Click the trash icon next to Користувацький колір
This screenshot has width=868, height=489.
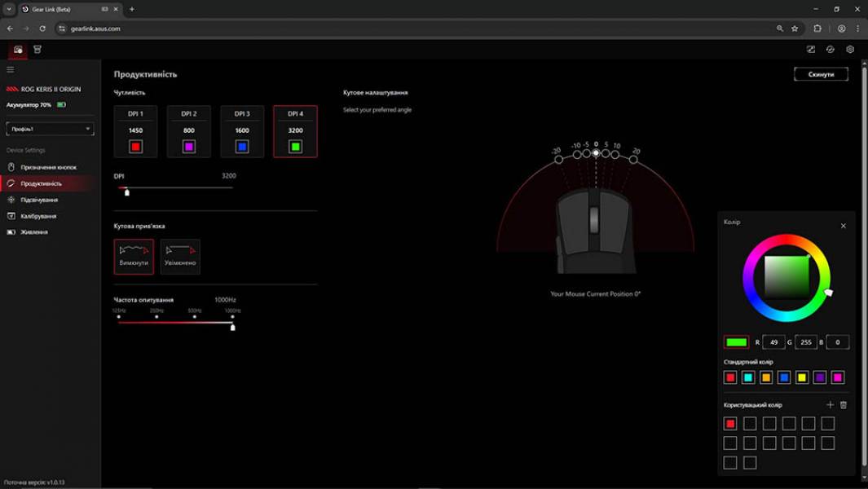click(845, 403)
